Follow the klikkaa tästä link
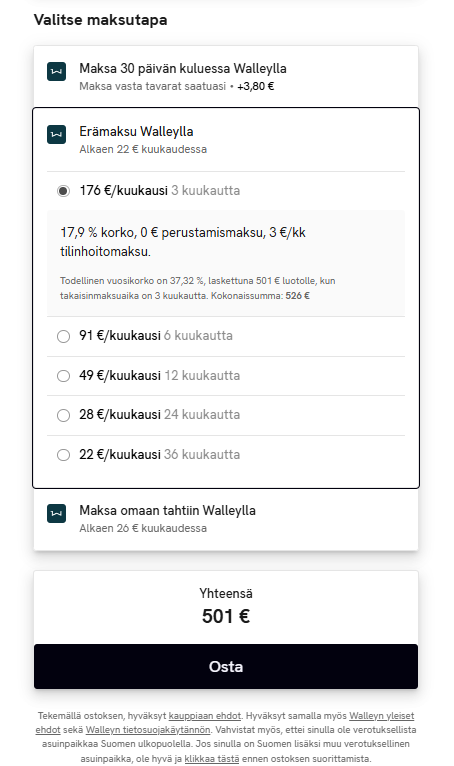The height and width of the screenshot is (766, 454). pyautogui.click(x=212, y=759)
